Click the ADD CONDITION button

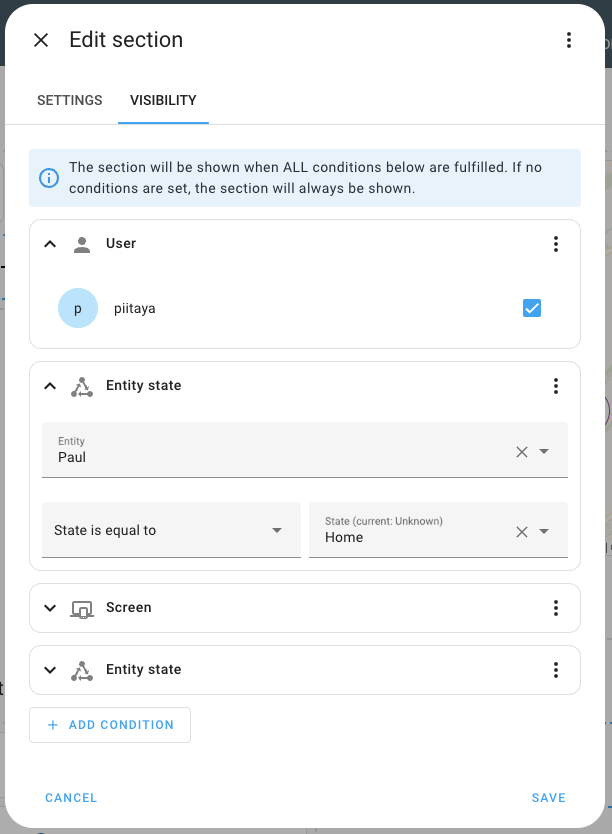tap(110, 724)
